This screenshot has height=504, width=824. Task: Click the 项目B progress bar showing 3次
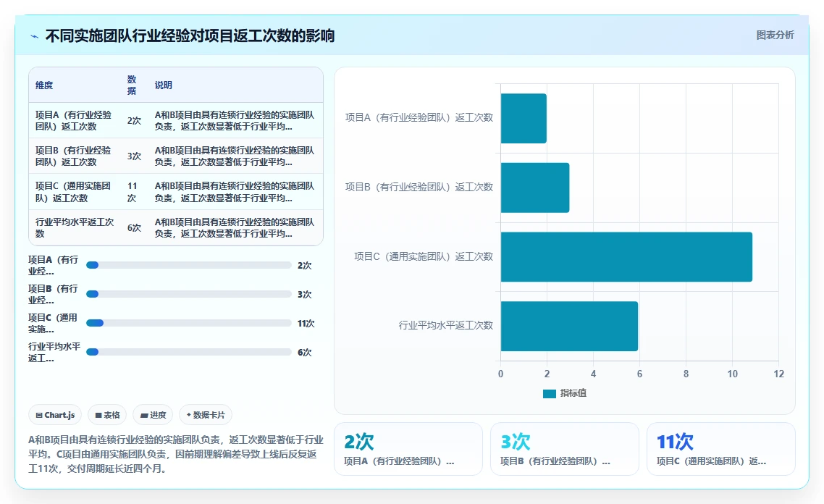tap(189, 294)
